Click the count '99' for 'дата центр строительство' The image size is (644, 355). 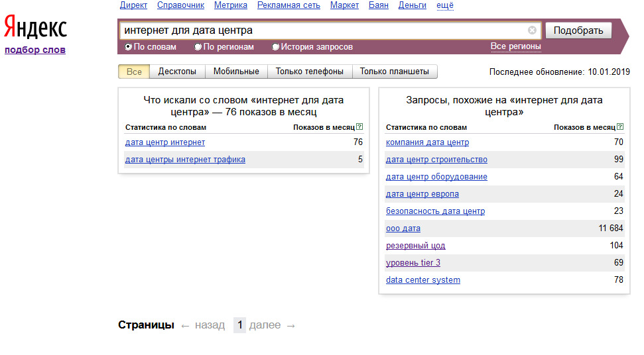[618, 159]
